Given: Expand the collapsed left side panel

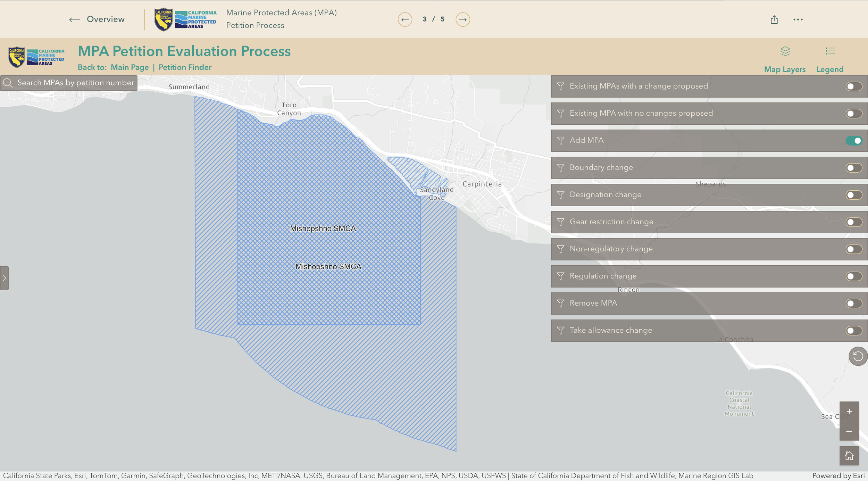Looking at the screenshot, I should coord(5,278).
